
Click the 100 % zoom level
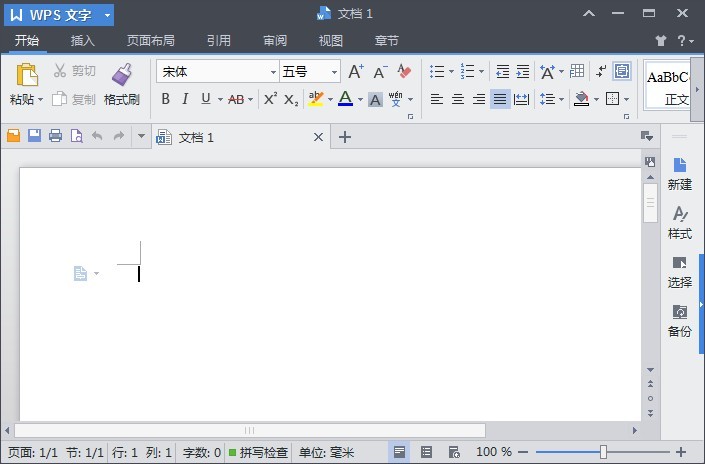click(x=494, y=452)
